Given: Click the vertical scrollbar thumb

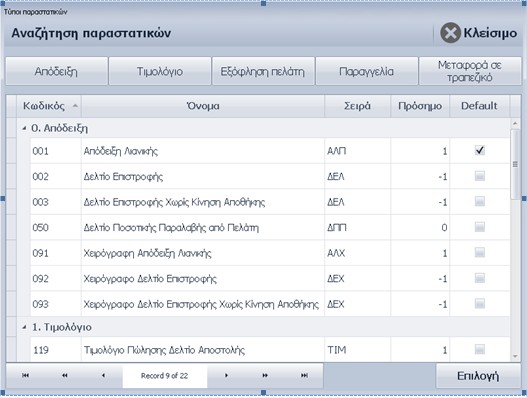Looking at the screenshot, I should click(515, 164).
